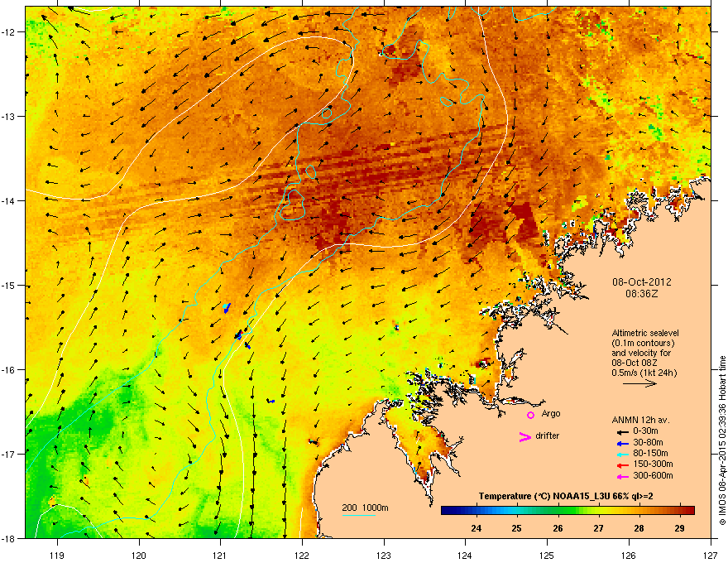
Task: Click the '300-600m' depth label
Action: pos(653,475)
